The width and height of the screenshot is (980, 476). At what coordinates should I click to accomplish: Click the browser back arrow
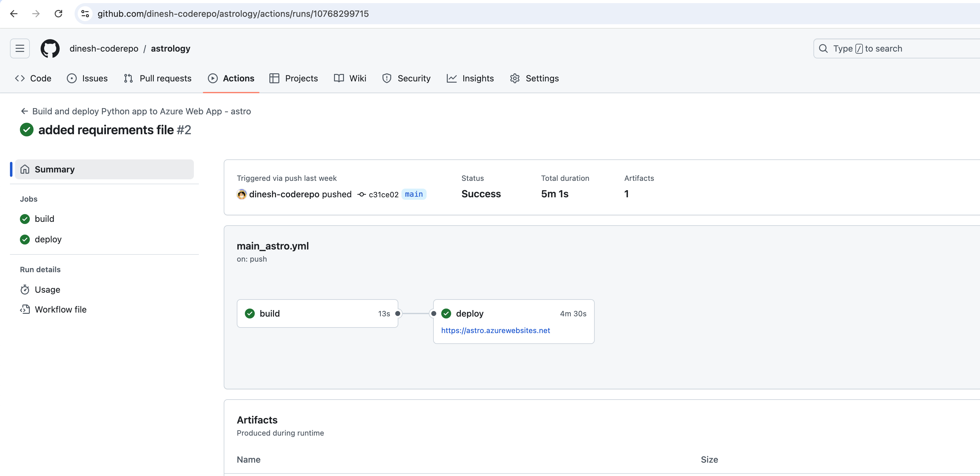point(14,14)
